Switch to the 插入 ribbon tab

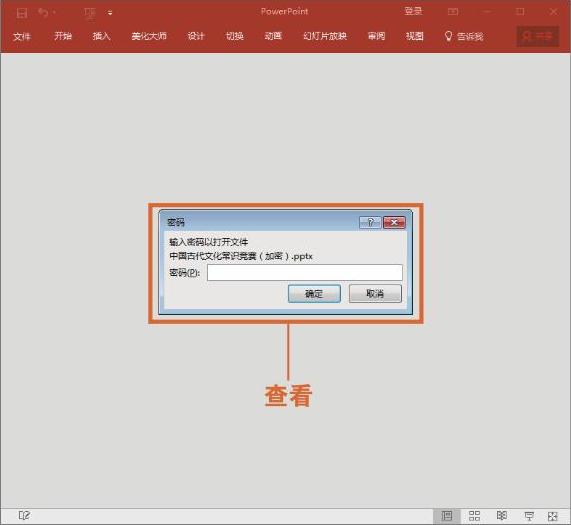101,36
